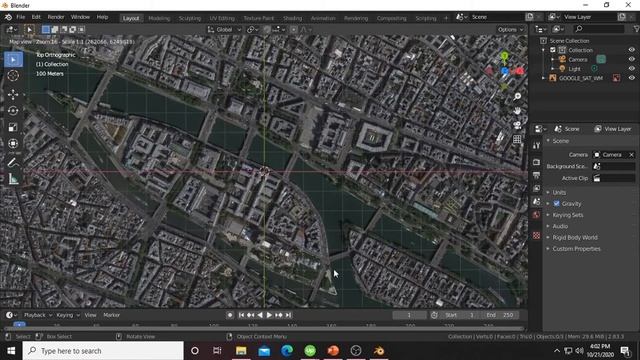Open the Render properties tab
This screenshot has width=640, height=360.
pyautogui.click(x=536, y=162)
